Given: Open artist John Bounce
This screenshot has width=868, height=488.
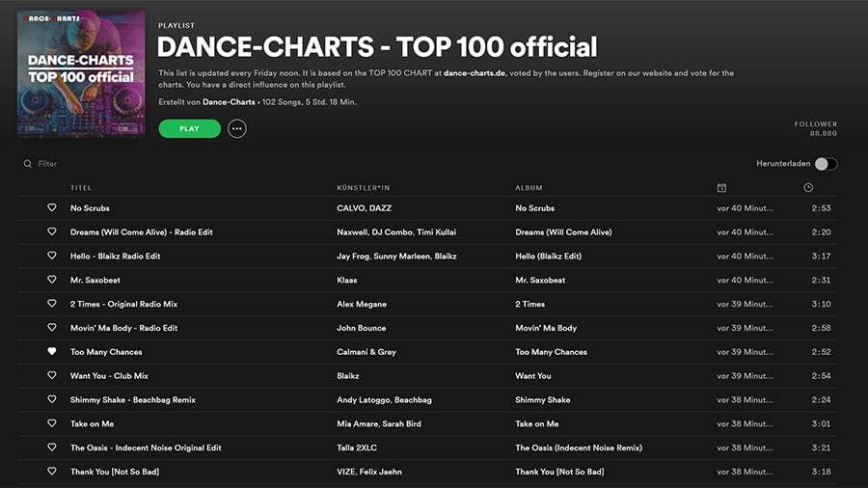Looking at the screenshot, I should pyautogui.click(x=361, y=328).
